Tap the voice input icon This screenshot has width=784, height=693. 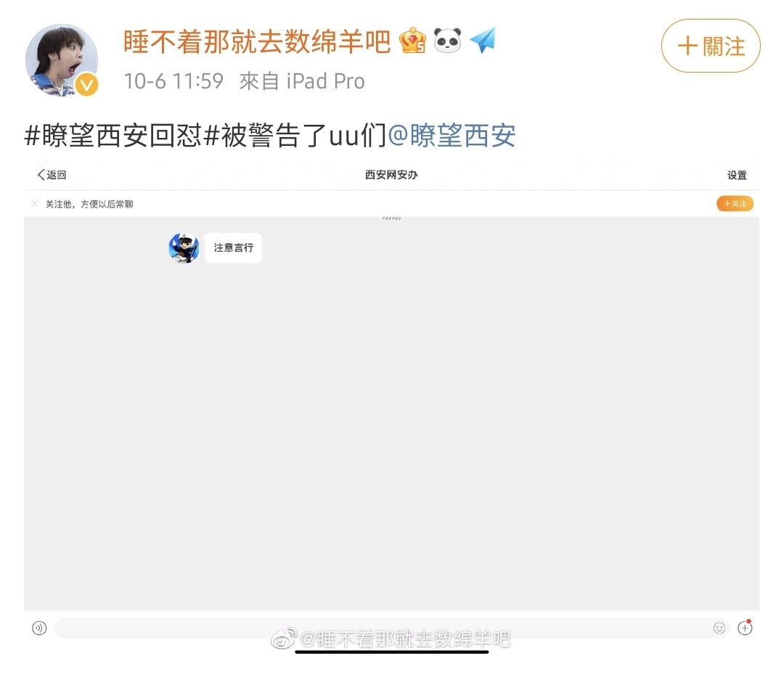[x=39, y=628]
